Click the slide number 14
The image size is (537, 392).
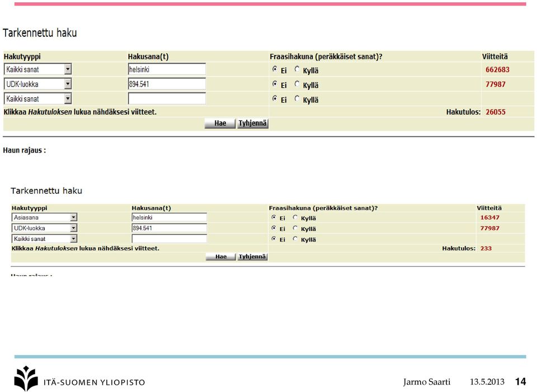[521, 382]
